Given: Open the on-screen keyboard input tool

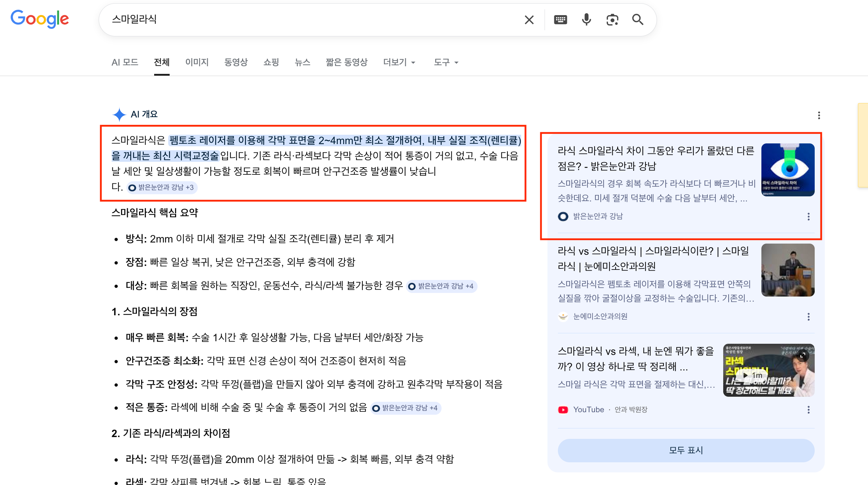Looking at the screenshot, I should 560,19.
